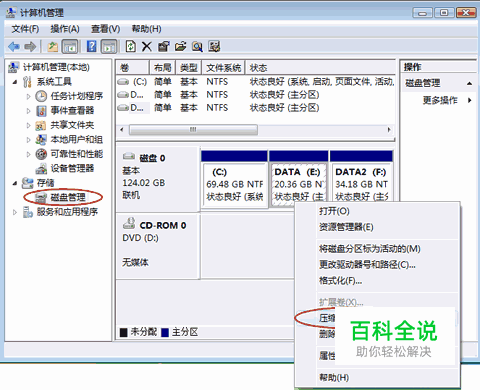Open the 查看(V) menu
This screenshot has width=480, height=390.
pyautogui.click(x=106, y=29)
